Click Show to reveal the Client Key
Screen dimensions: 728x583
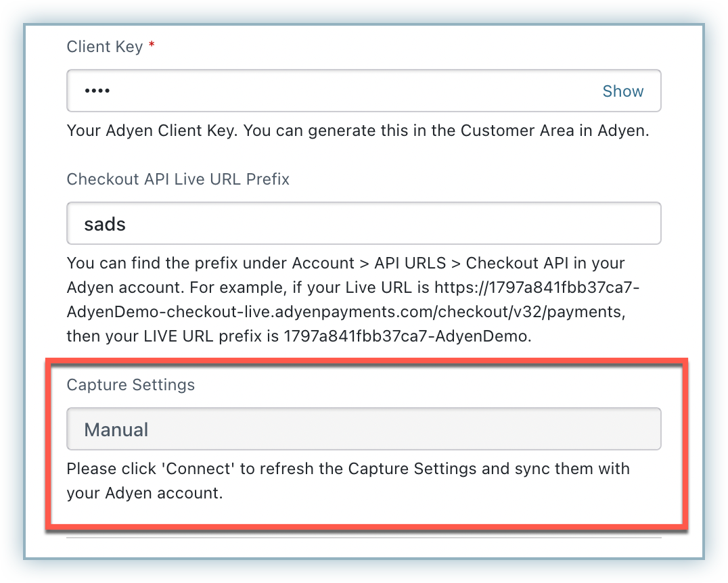[x=622, y=91]
